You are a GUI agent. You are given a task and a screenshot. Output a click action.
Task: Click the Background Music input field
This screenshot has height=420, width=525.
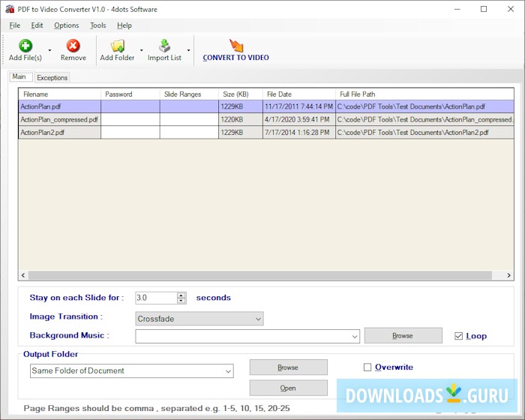point(242,336)
